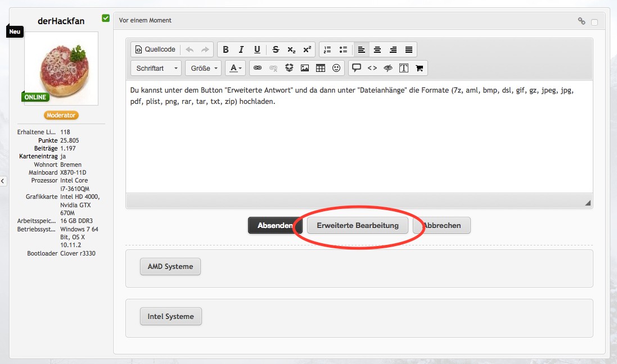The width and height of the screenshot is (617, 364).
Task: Click derHackfan's avatar image
Action: tap(61, 69)
